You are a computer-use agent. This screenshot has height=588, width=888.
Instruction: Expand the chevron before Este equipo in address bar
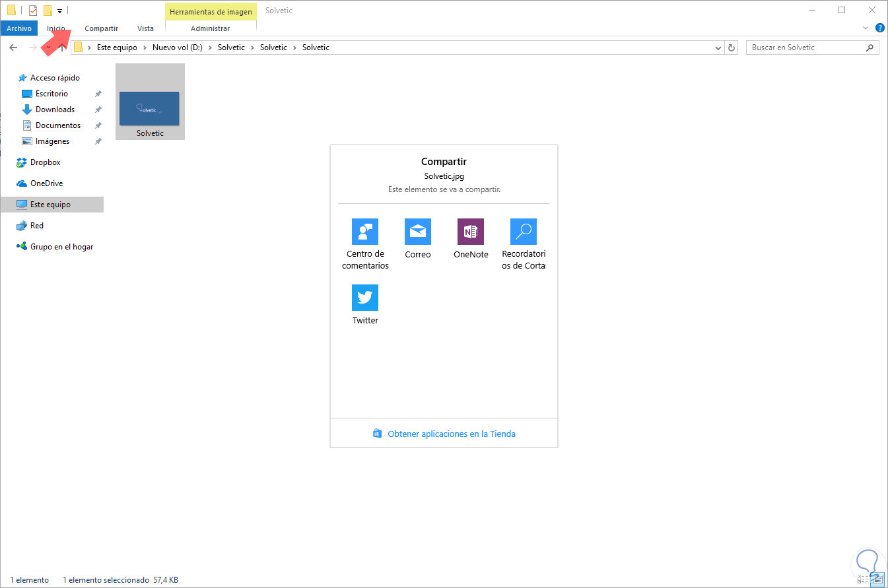89,48
